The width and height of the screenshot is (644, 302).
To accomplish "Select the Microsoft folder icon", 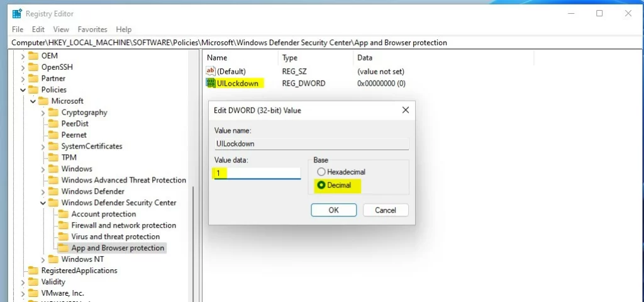I will (43, 101).
